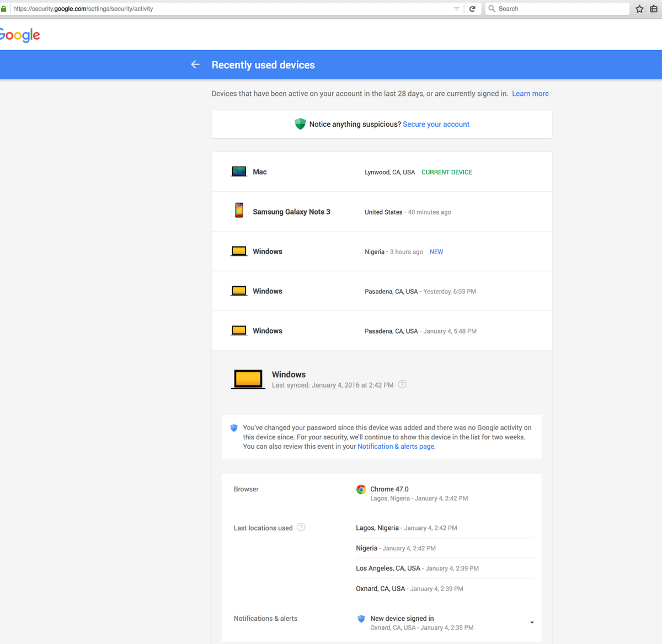Click the Secure your account link
This screenshot has width=662, height=644.
(436, 124)
